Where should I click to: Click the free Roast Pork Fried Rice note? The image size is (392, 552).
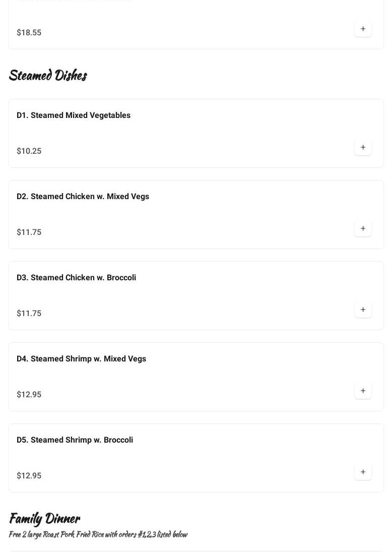[x=98, y=534]
